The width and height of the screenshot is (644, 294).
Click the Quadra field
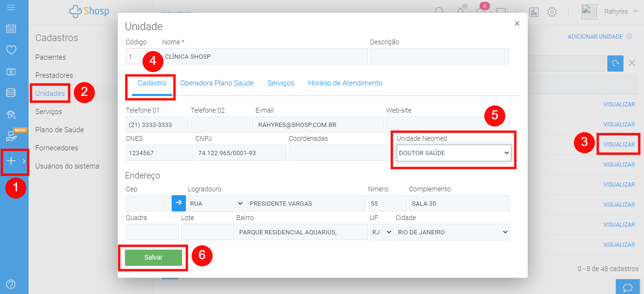tap(153, 232)
